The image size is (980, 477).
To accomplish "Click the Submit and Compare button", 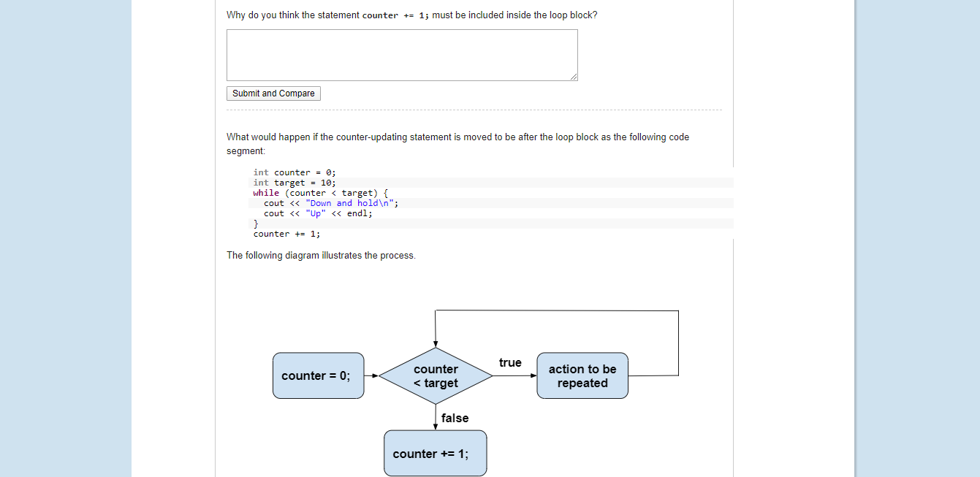I will pyautogui.click(x=273, y=94).
